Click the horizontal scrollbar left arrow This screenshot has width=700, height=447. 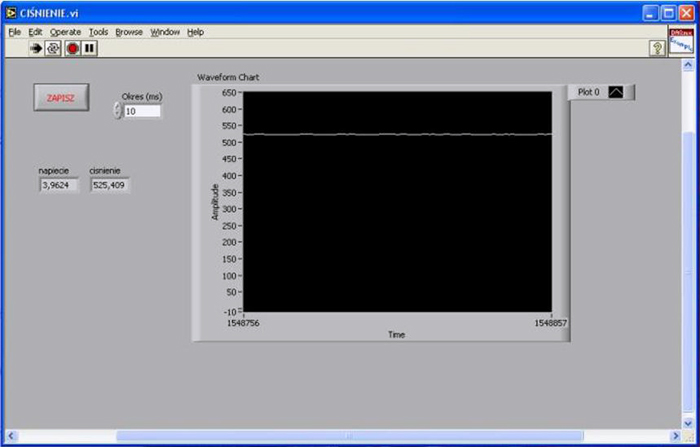pyautogui.click(x=11, y=436)
